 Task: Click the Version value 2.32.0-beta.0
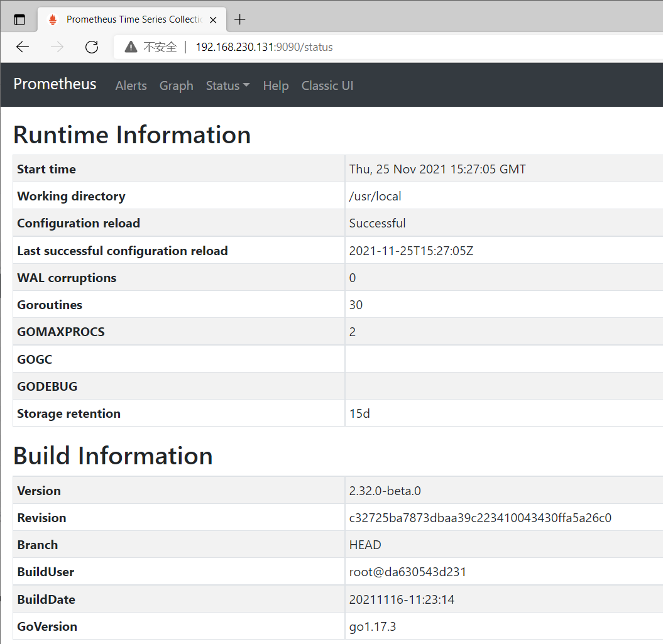click(x=385, y=491)
